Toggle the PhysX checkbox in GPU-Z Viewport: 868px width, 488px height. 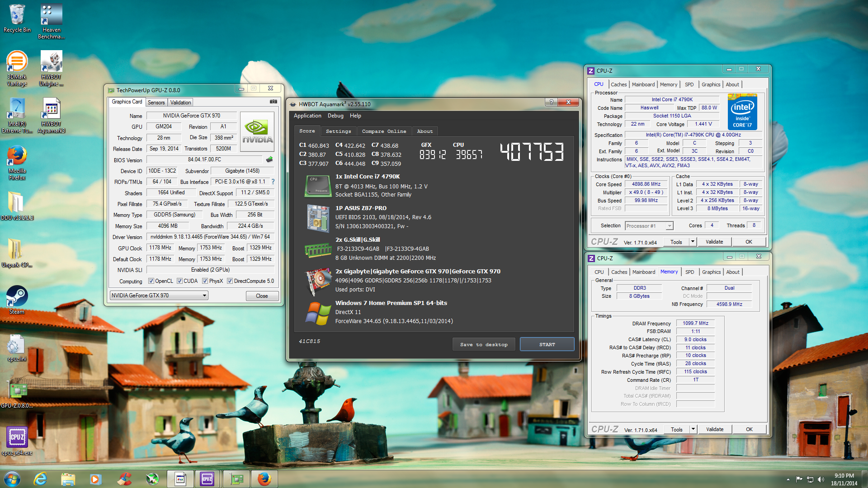[205, 281]
